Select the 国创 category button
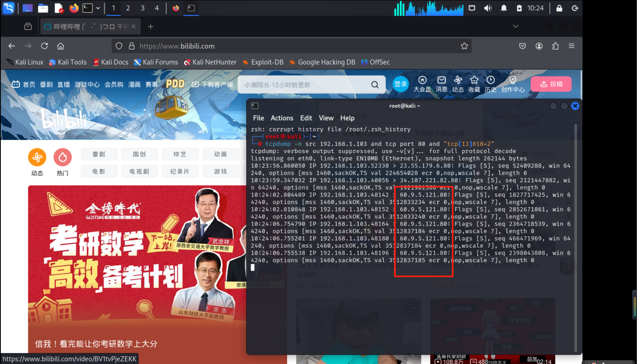 click(x=139, y=154)
